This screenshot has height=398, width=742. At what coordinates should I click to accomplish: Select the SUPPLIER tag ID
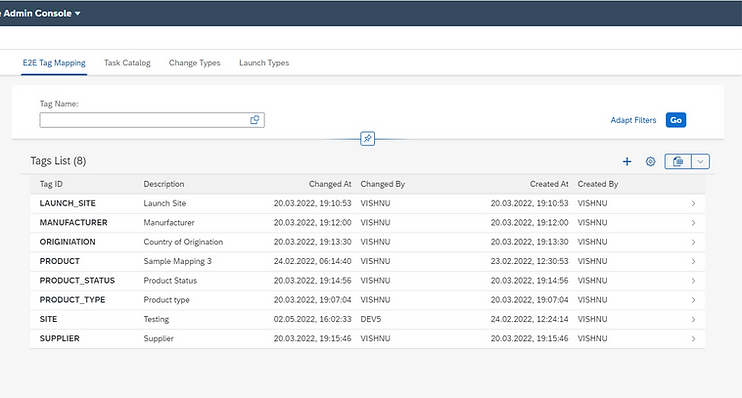click(60, 338)
